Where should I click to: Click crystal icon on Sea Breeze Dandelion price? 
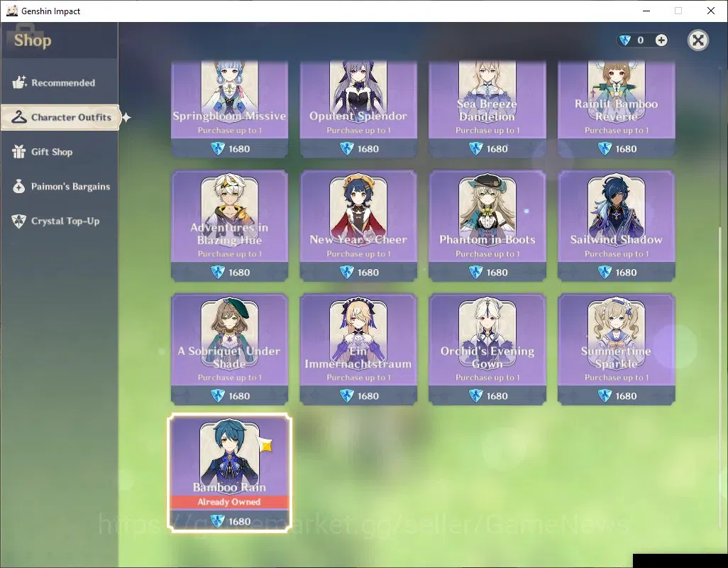(476, 148)
